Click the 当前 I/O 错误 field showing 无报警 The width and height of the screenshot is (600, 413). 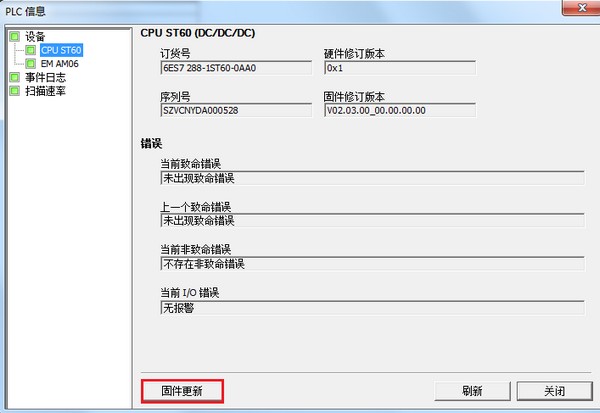pos(372,308)
